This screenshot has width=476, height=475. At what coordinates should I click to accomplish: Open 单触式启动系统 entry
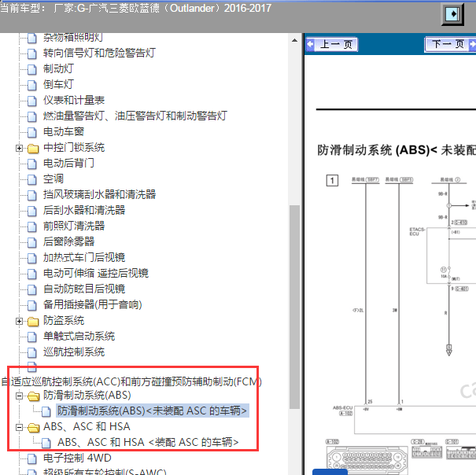[79, 337]
